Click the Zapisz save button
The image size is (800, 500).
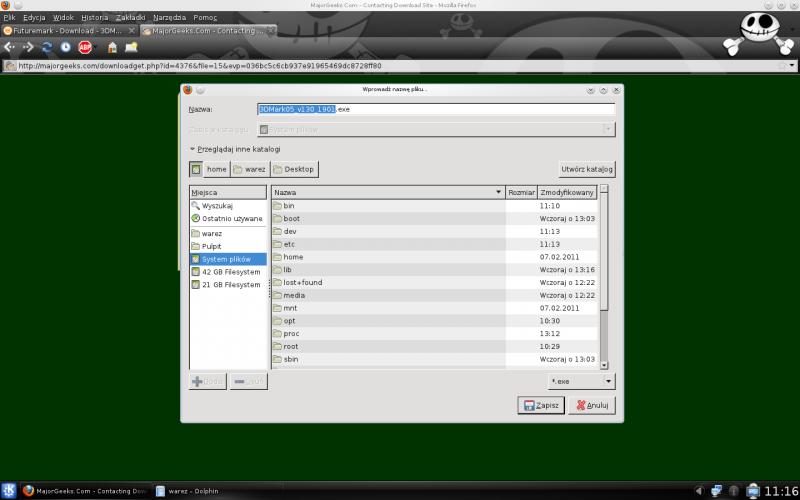[x=540, y=405]
